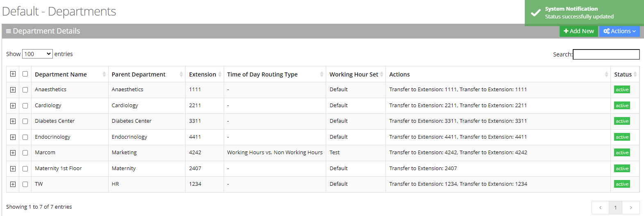Open the Actions dropdown menu
644x216 pixels.
click(x=619, y=31)
